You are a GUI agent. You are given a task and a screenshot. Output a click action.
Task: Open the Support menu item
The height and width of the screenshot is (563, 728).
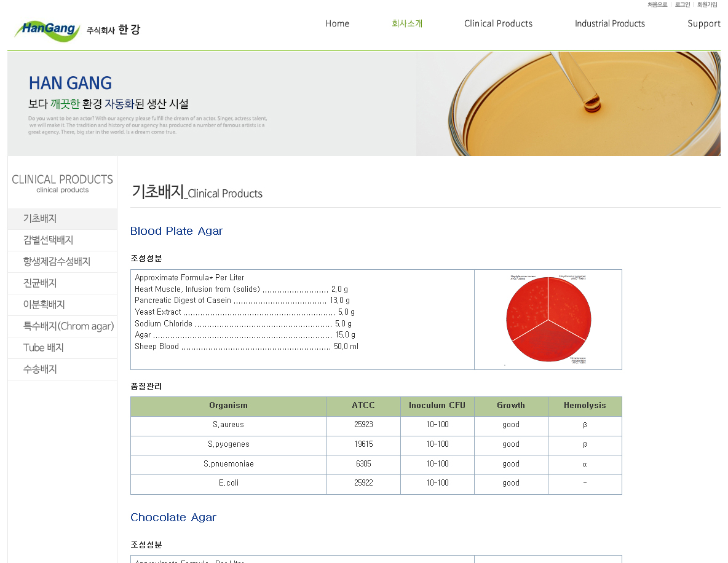point(704,24)
